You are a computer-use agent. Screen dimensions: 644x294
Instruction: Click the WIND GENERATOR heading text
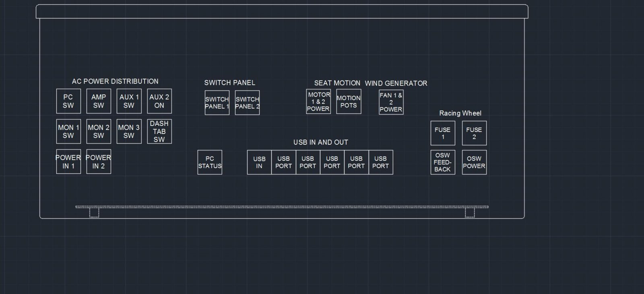396,83
